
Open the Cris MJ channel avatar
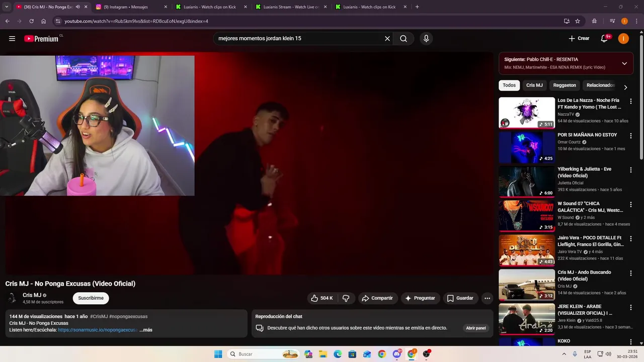[x=12, y=298]
